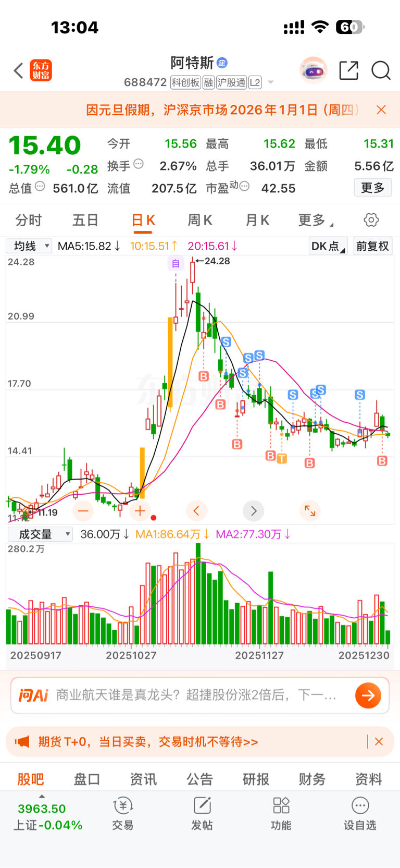Open the 公告 tab
The image size is (400, 868).
pyautogui.click(x=200, y=779)
